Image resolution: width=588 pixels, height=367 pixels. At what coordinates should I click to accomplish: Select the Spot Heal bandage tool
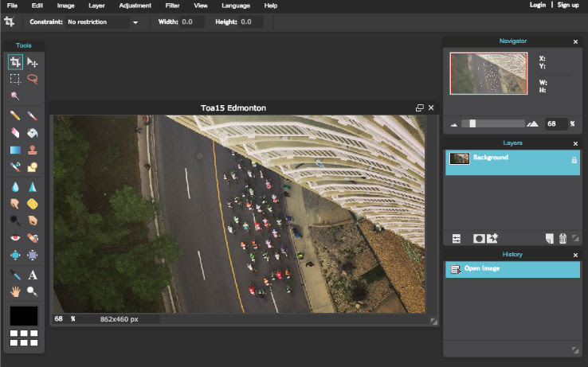point(32,238)
